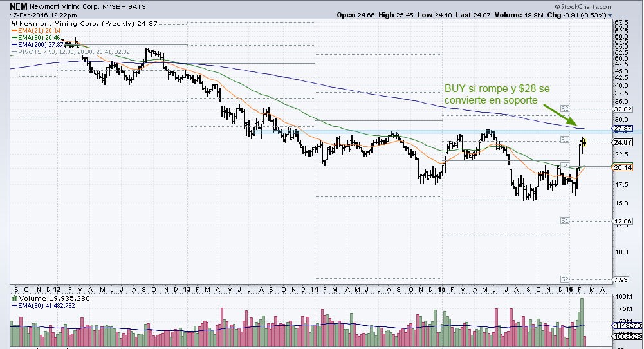The width and height of the screenshot is (644, 349).
Task: Click the StockCharts.com credit text
Action: [x=584, y=6]
